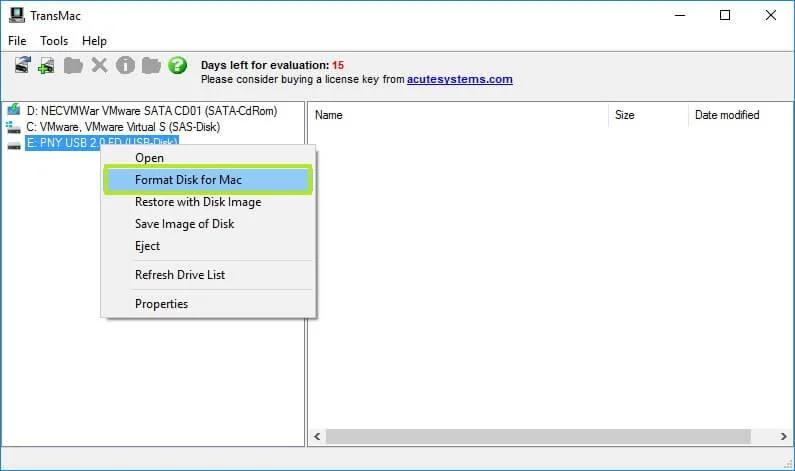The image size is (795, 471).
Task: Click the CD-ROM icon for drive D
Action: pos(14,110)
